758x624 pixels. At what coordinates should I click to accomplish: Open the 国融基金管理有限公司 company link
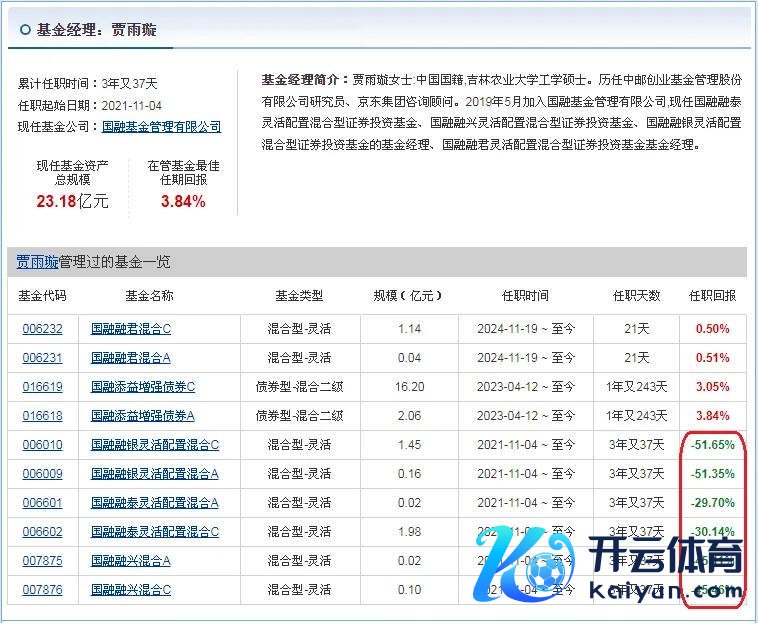click(162, 127)
